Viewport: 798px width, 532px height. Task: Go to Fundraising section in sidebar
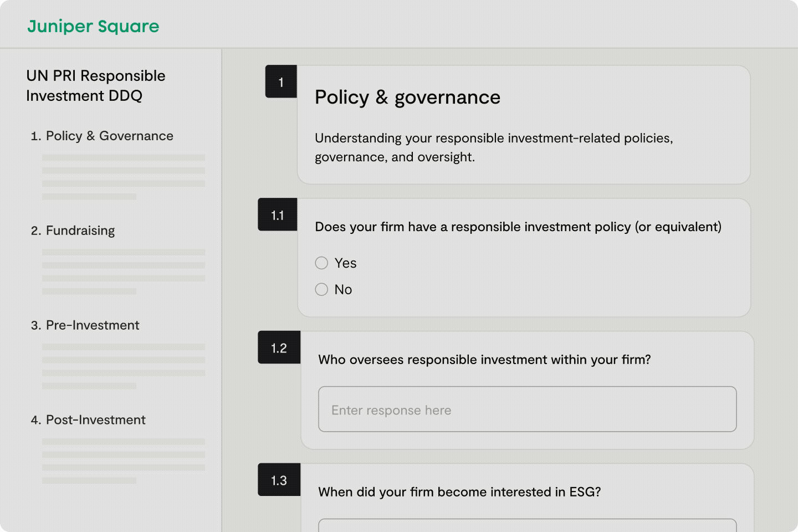coord(80,231)
